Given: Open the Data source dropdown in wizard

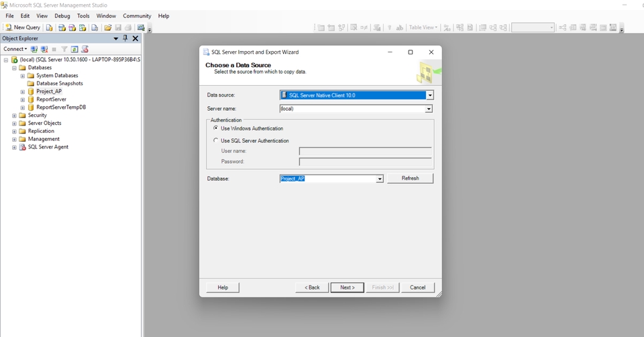Looking at the screenshot, I should coord(430,95).
